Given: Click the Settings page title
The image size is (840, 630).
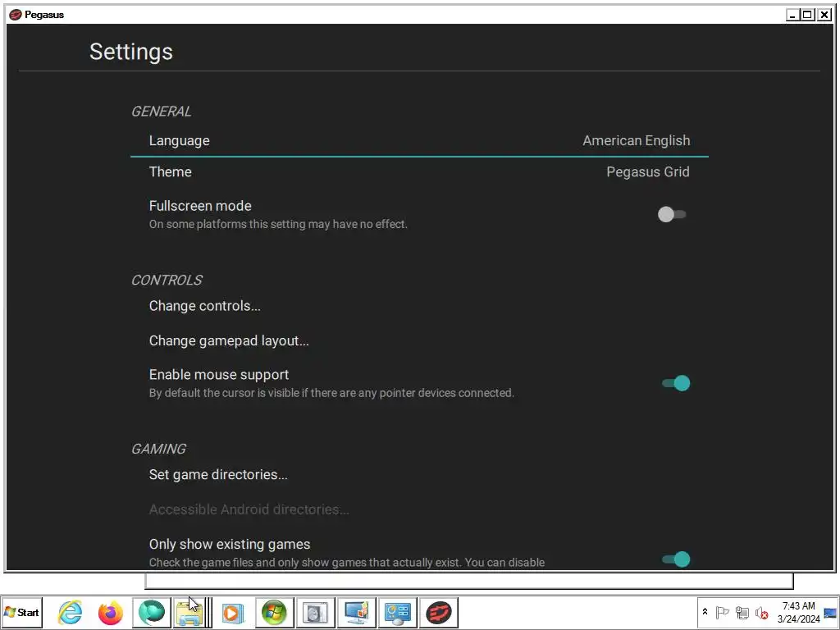Looking at the screenshot, I should pos(130,52).
